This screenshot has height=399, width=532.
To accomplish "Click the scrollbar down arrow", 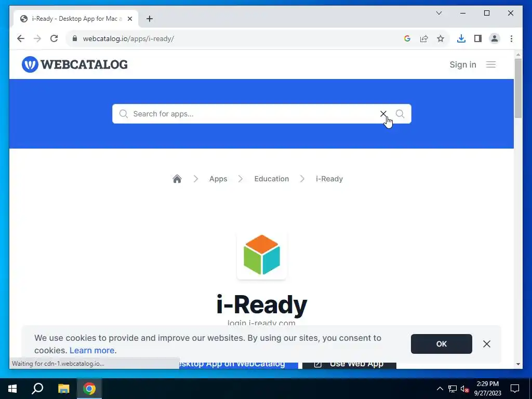I will click(518, 364).
